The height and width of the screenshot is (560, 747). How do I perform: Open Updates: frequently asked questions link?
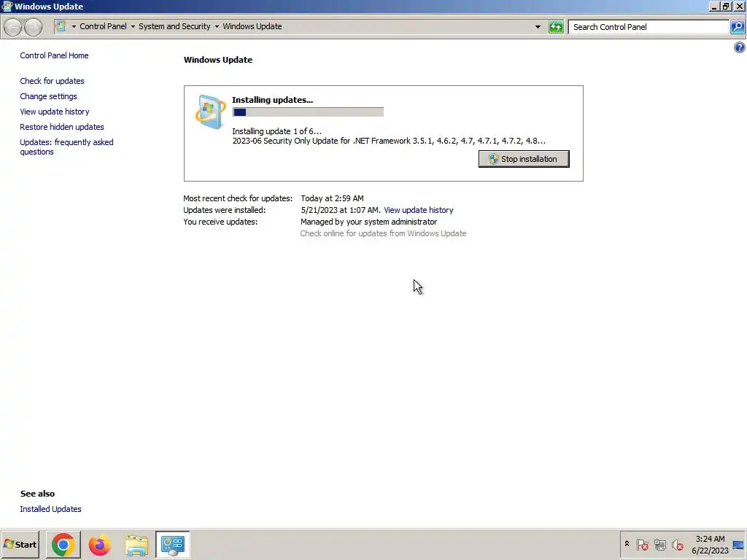click(66, 147)
